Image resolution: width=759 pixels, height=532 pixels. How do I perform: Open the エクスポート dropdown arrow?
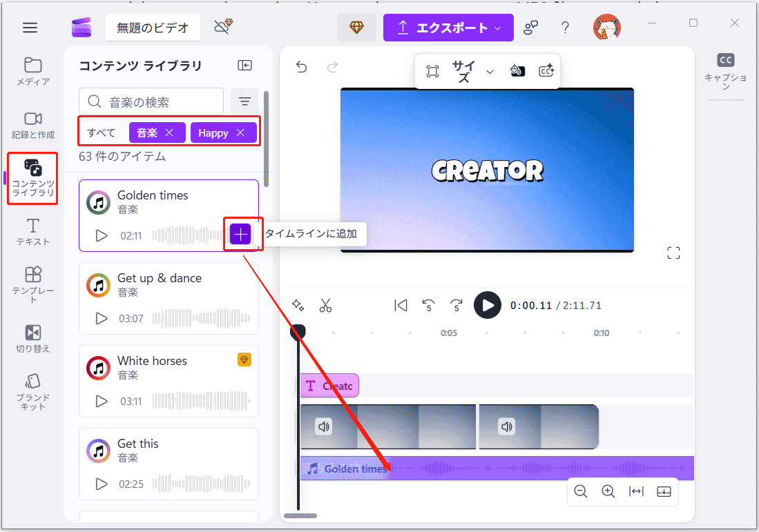point(497,28)
